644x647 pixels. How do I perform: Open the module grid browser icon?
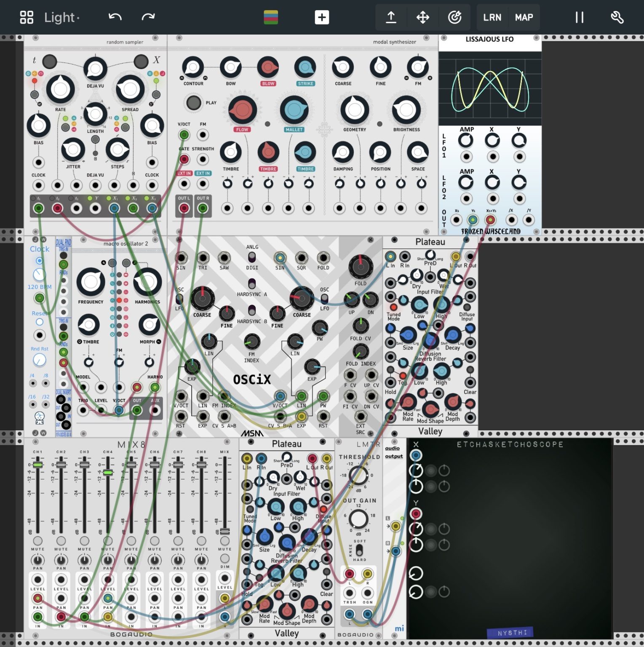27,17
